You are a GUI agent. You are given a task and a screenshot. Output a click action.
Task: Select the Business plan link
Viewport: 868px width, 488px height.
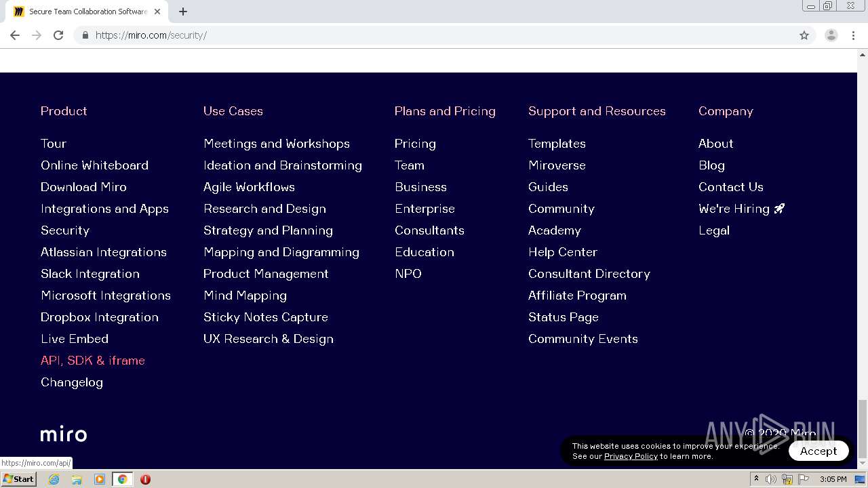pos(420,187)
